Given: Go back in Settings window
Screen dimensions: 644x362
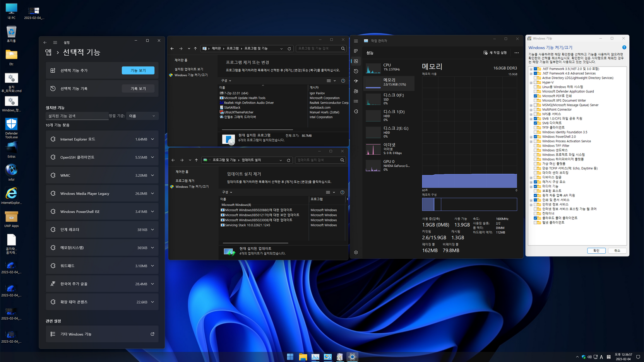Looking at the screenshot, I should (45, 43).
